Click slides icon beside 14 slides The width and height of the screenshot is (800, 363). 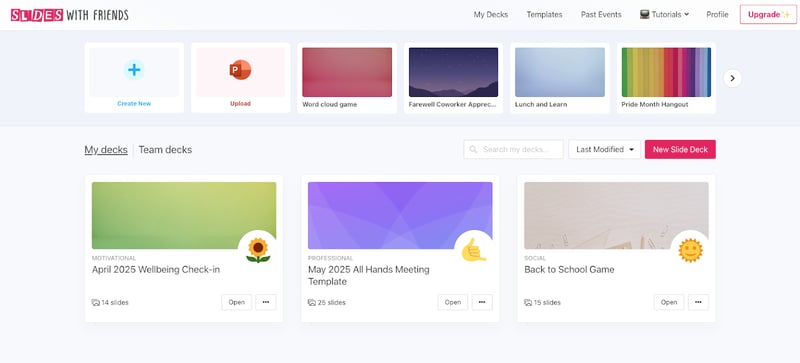(95, 302)
